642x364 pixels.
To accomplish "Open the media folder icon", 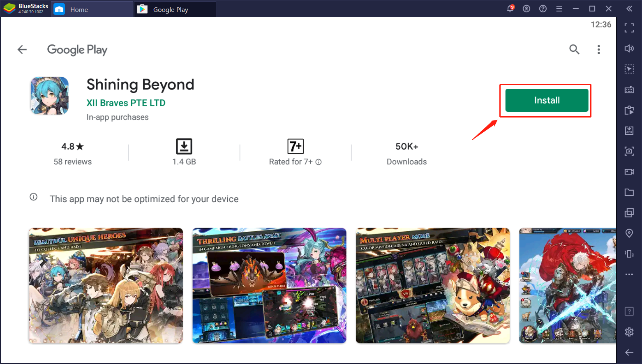I will coord(629,192).
